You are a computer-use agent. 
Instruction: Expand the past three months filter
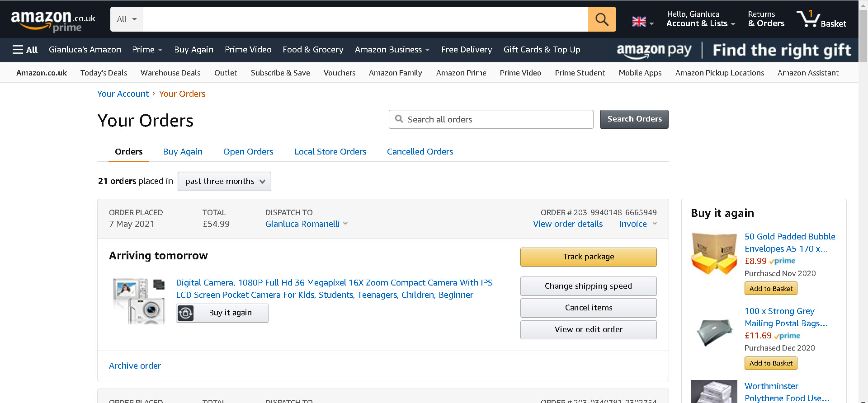pyautogui.click(x=224, y=181)
